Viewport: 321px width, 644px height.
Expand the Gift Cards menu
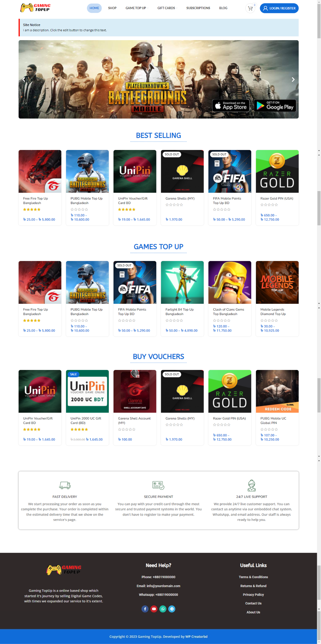(167, 8)
